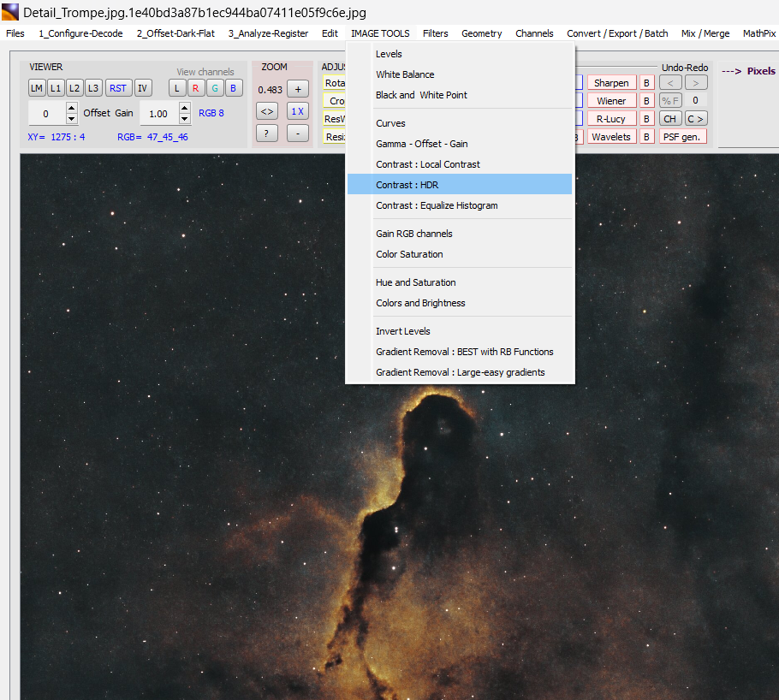Open the Channels menu

click(x=534, y=33)
